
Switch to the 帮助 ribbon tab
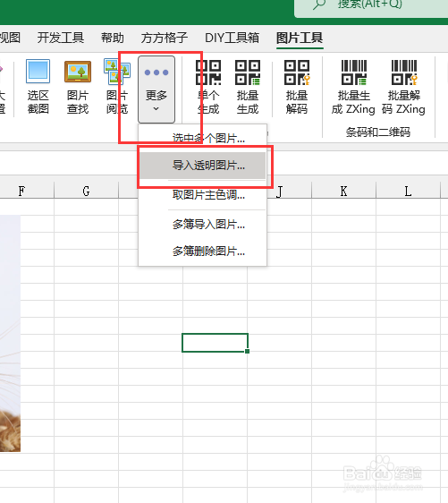point(113,38)
